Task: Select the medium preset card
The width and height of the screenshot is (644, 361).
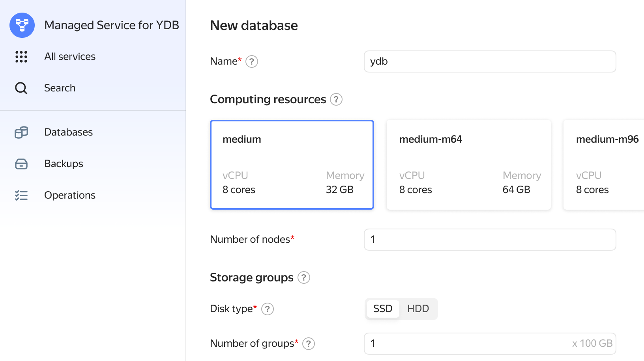Action: click(292, 165)
